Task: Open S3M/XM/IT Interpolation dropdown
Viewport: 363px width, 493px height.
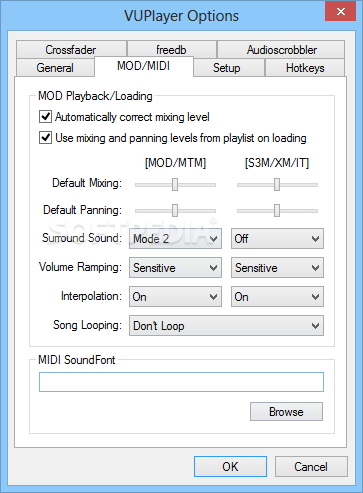Action: click(x=277, y=297)
